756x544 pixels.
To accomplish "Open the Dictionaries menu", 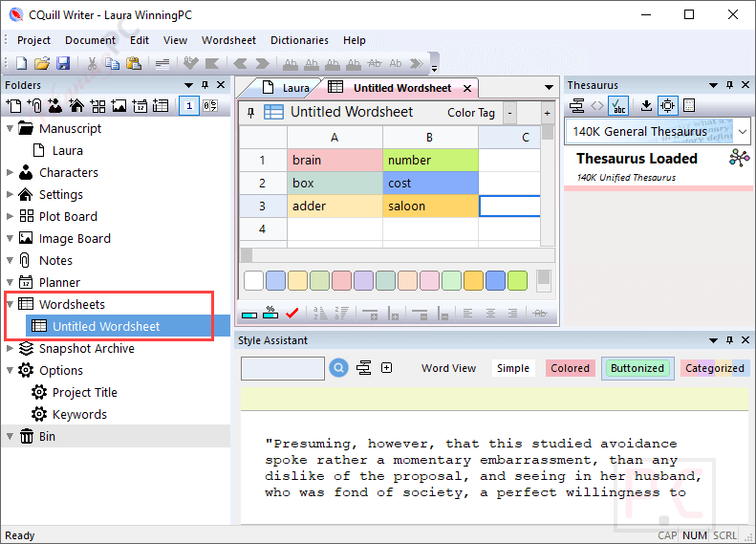I will [x=299, y=40].
